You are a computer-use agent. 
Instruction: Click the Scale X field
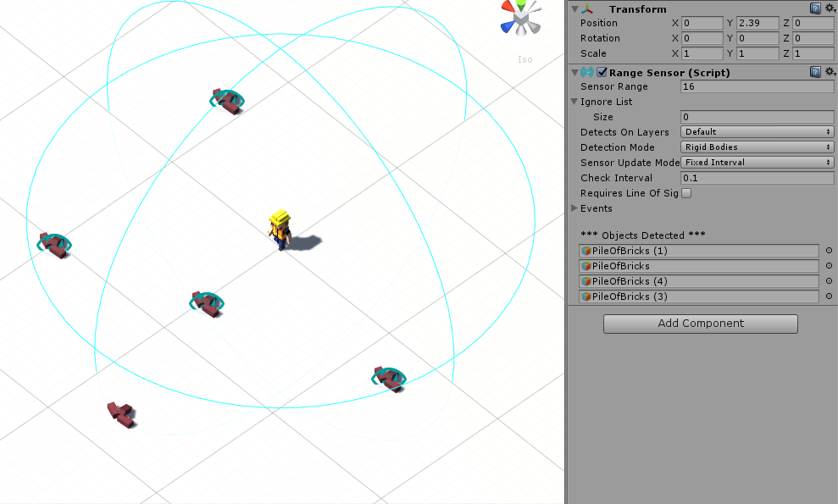click(x=702, y=53)
